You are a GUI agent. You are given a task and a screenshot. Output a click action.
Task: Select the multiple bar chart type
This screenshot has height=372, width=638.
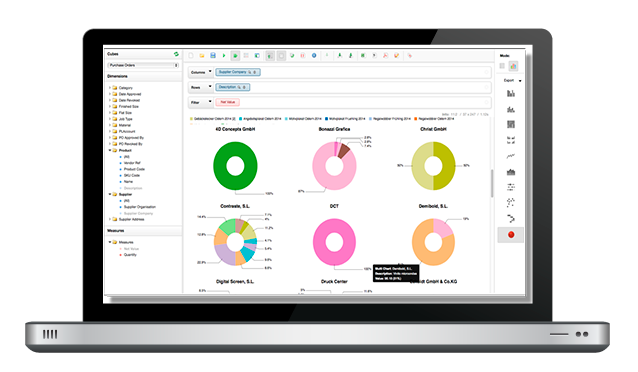coord(511,140)
